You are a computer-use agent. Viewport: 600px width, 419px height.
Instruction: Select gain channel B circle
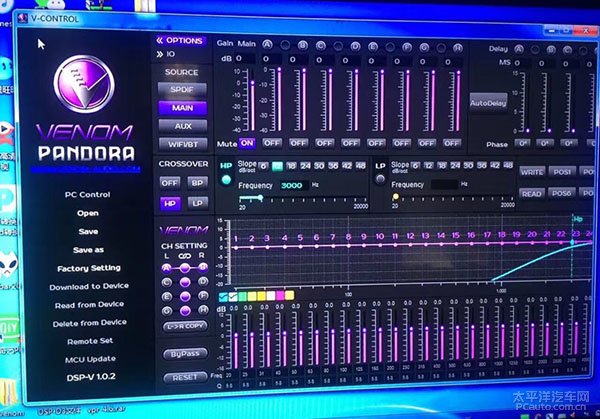click(x=303, y=46)
